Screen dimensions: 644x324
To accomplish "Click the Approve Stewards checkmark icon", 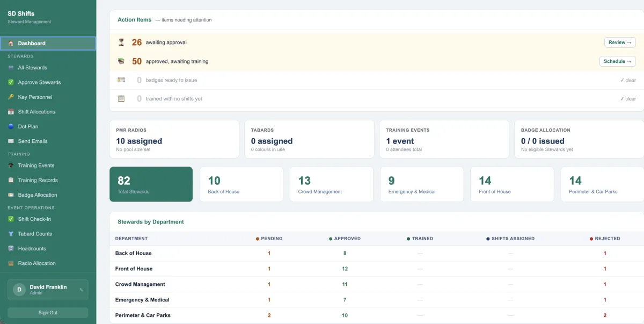I will [x=11, y=82].
